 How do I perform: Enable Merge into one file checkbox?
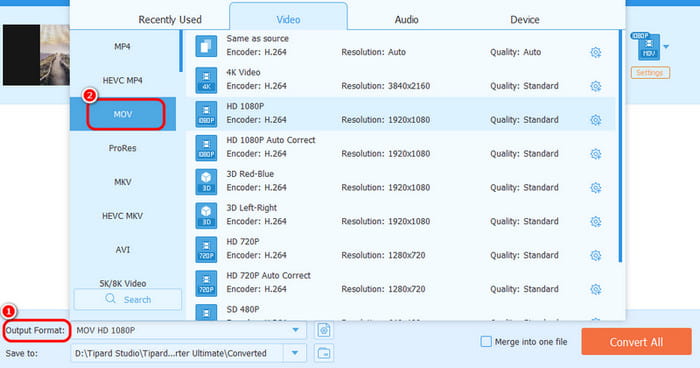click(486, 342)
